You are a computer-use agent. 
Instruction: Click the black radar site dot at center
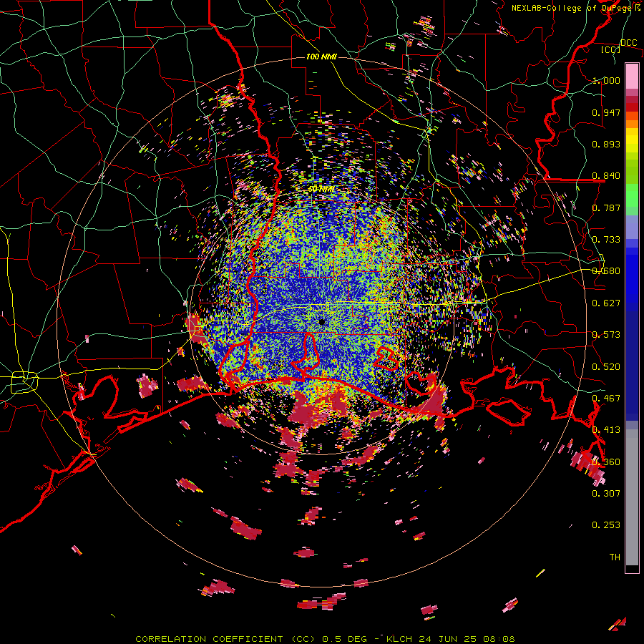[322, 322]
